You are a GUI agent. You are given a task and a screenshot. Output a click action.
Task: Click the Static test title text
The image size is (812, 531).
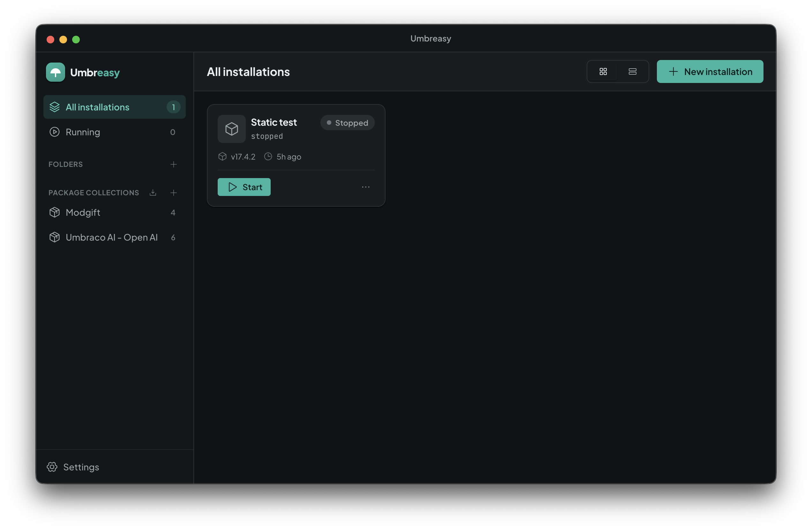(274, 123)
